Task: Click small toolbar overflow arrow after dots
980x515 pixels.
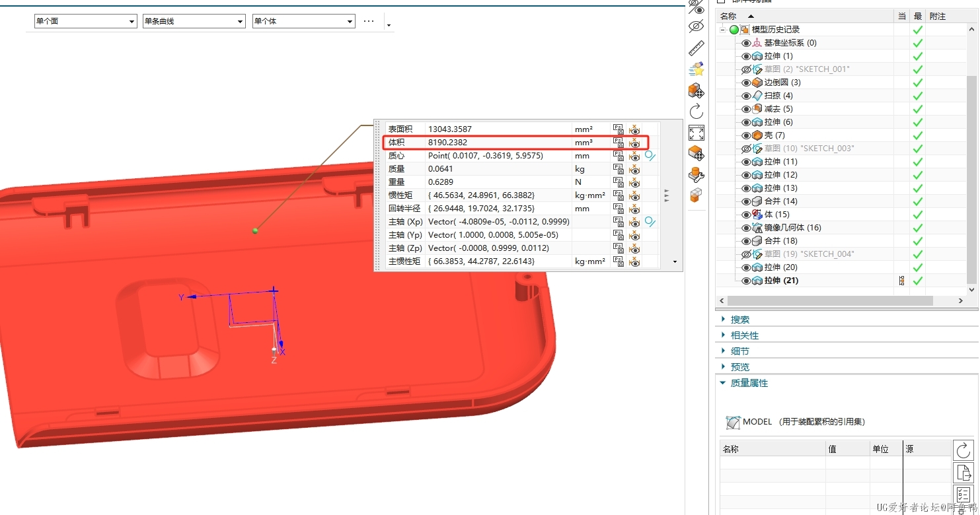Action: 389,25
